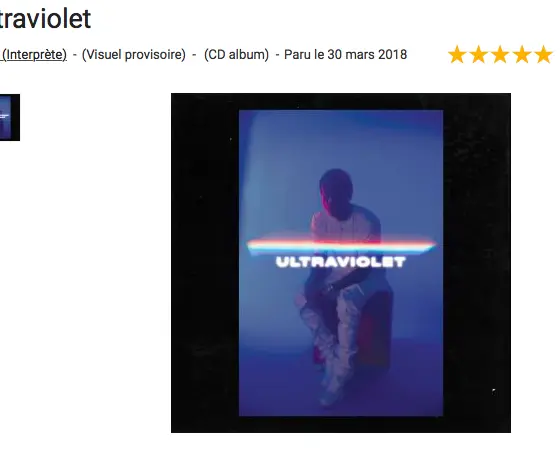
Task: Open the large Ultraviolet album cover
Action: click(x=341, y=263)
